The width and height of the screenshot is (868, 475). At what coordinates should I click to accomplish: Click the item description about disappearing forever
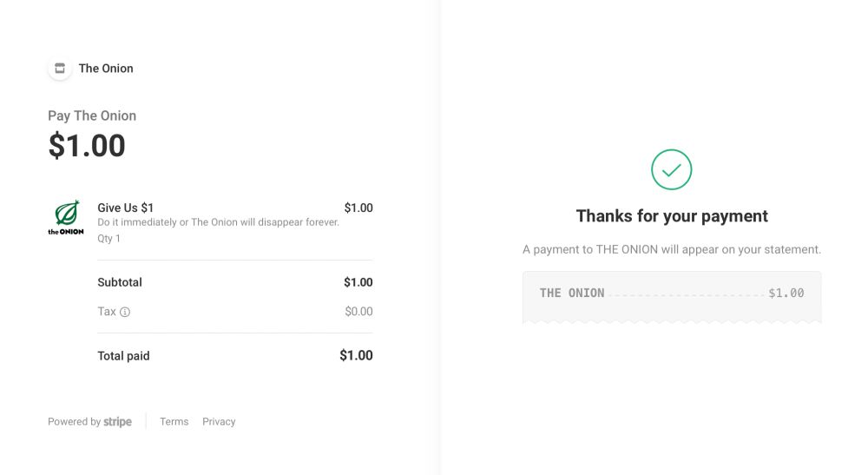pos(218,222)
